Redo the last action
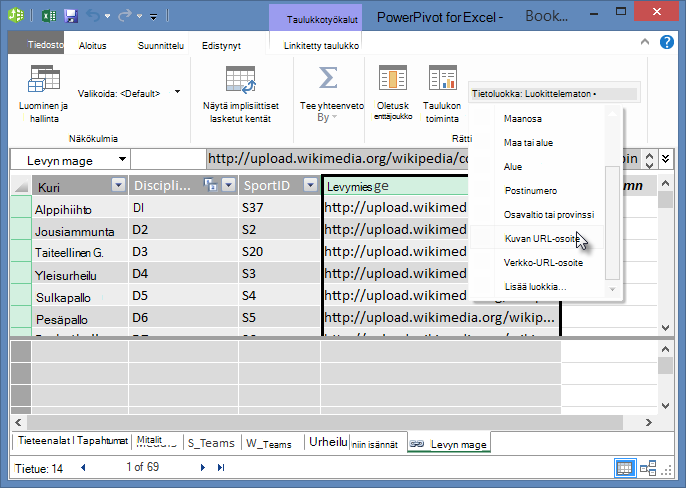The width and height of the screenshot is (686, 488). [x=125, y=16]
